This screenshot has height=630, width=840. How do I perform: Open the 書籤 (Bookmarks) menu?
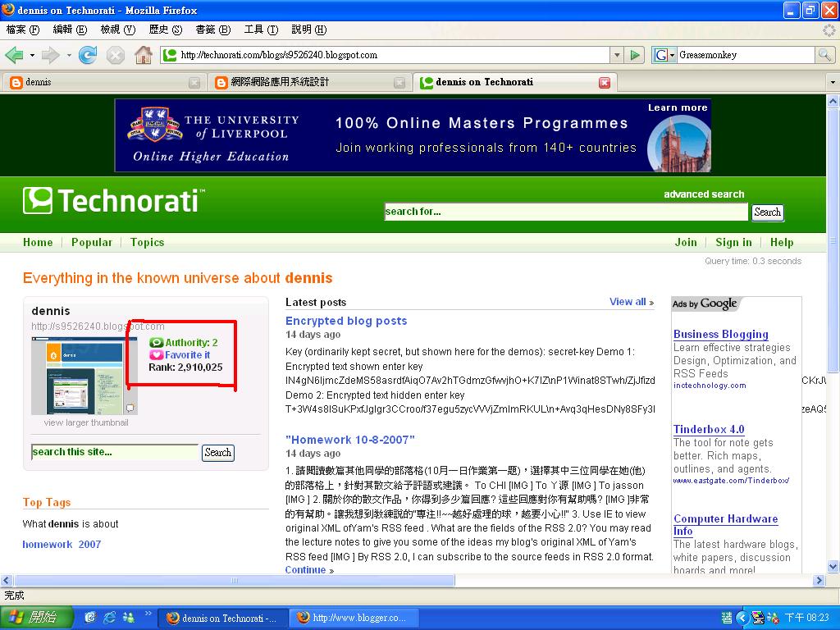click(x=213, y=30)
